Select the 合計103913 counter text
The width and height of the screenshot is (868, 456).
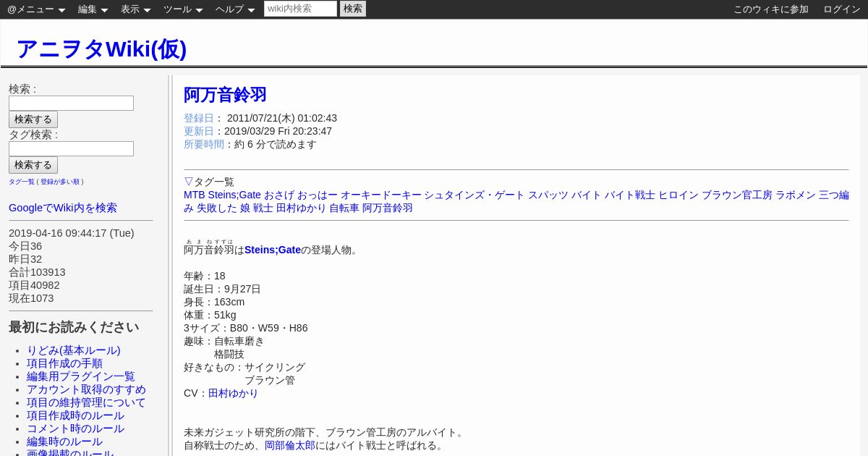[37, 272]
